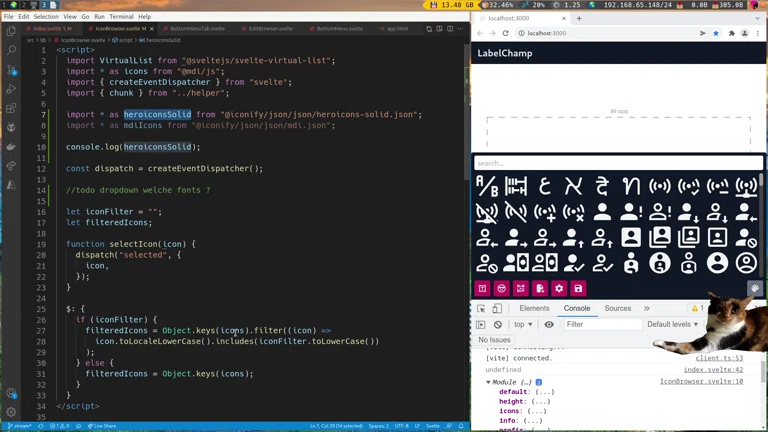The height and width of the screenshot is (432, 768).
Task: Click the LabelChamp header title
Action: coord(505,53)
